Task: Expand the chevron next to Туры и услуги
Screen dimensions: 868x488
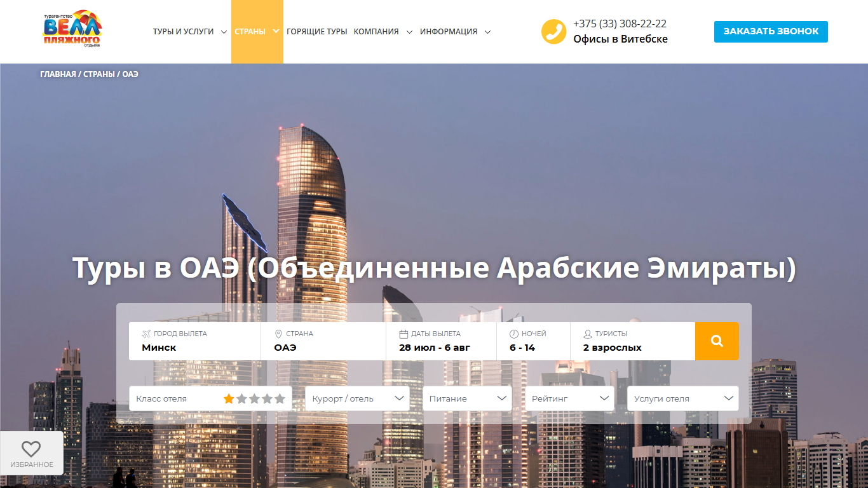Action: point(224,32)
